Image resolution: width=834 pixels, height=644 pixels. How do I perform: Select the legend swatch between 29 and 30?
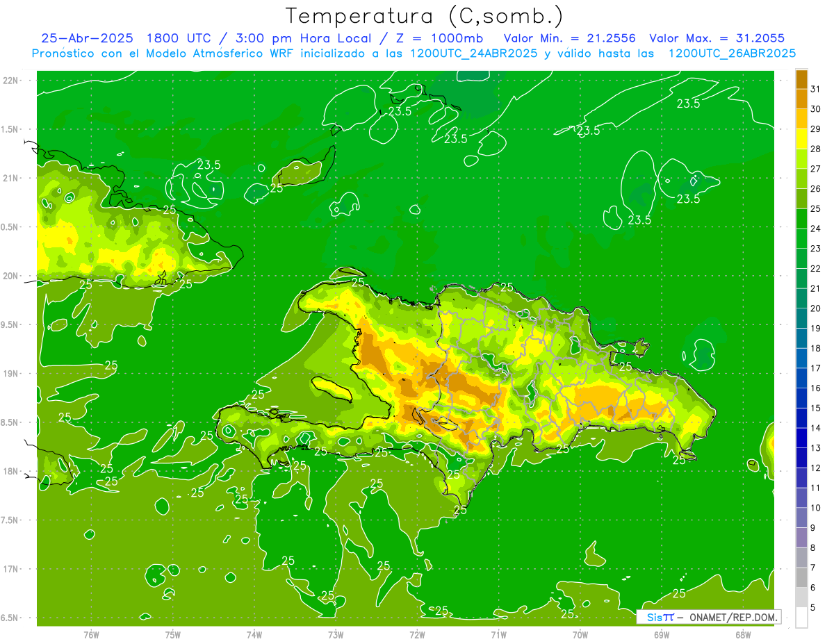tap(801, 119)
